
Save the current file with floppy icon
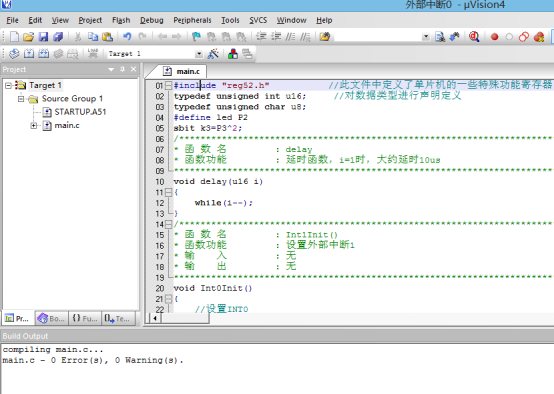(x=43, y=37)
